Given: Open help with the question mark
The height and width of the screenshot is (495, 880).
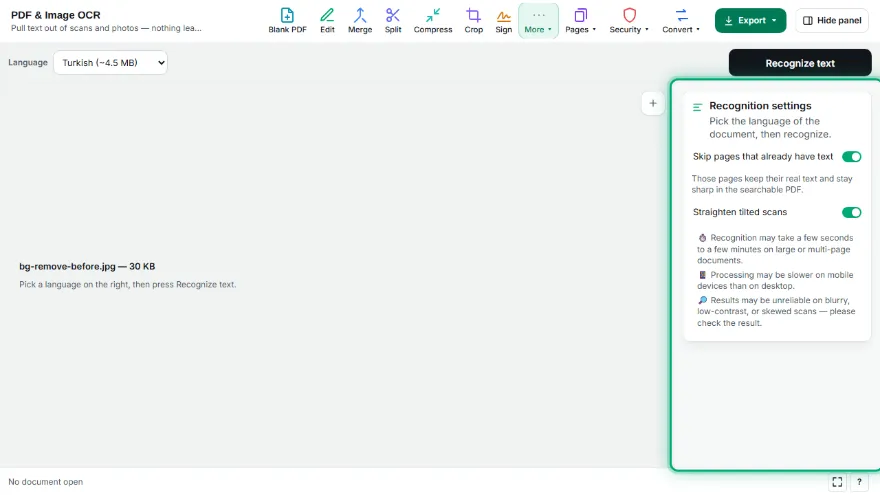Looking at the screenshot, I should click(859, 482).
